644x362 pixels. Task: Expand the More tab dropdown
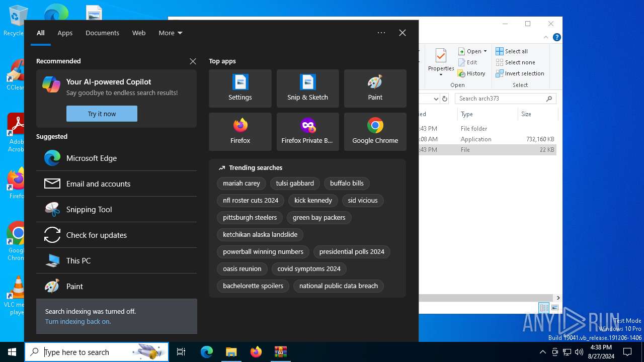171,33
